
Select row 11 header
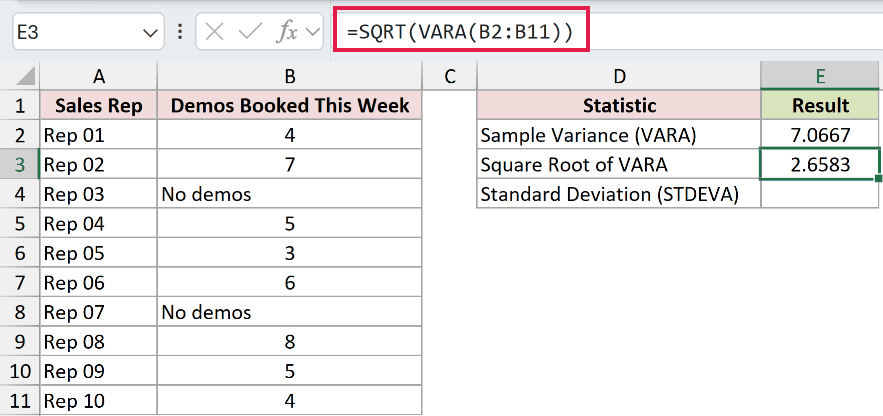(20, 401)
